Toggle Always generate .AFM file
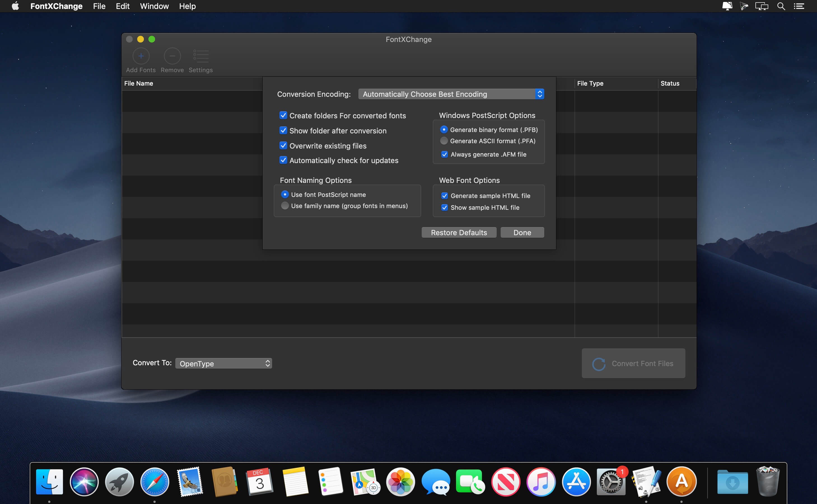 [444, 154]
